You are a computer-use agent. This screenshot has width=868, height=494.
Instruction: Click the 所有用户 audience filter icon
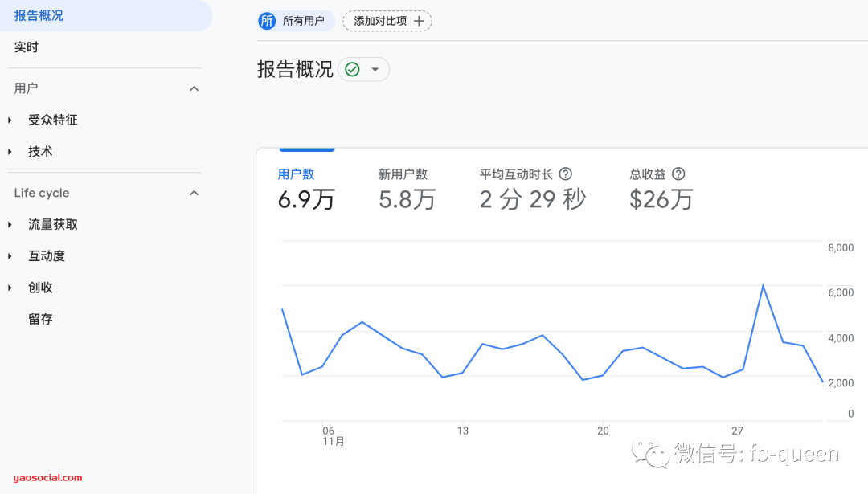pyautogui.click(x=267, y=21)
